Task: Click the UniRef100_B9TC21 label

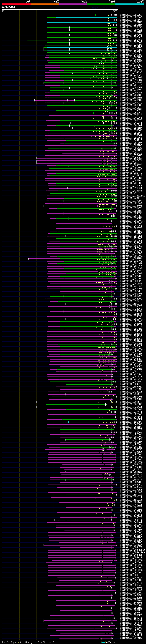Action: pos(131,495)
